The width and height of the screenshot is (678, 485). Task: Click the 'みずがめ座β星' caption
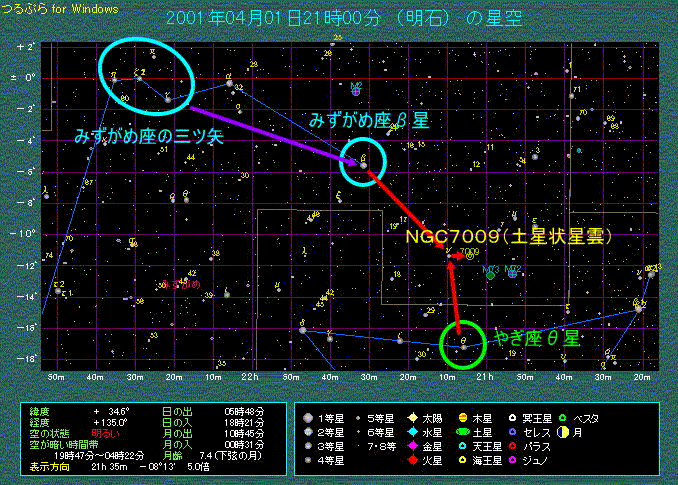(x=368, y=121)
